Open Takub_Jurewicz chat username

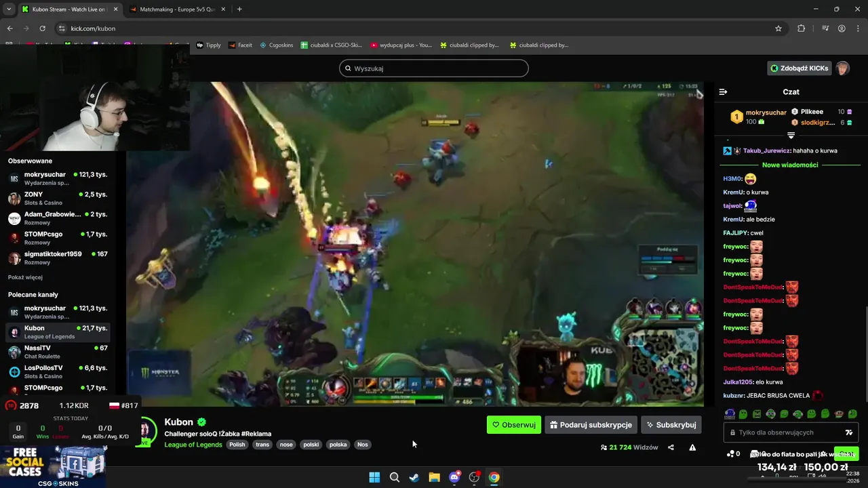coord(766,150)
